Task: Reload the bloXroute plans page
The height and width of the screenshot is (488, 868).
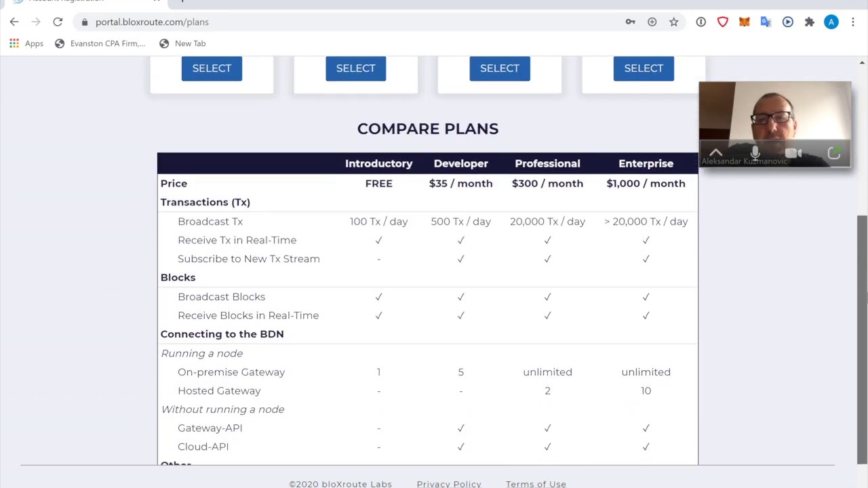Action: (x=58, y=22)
